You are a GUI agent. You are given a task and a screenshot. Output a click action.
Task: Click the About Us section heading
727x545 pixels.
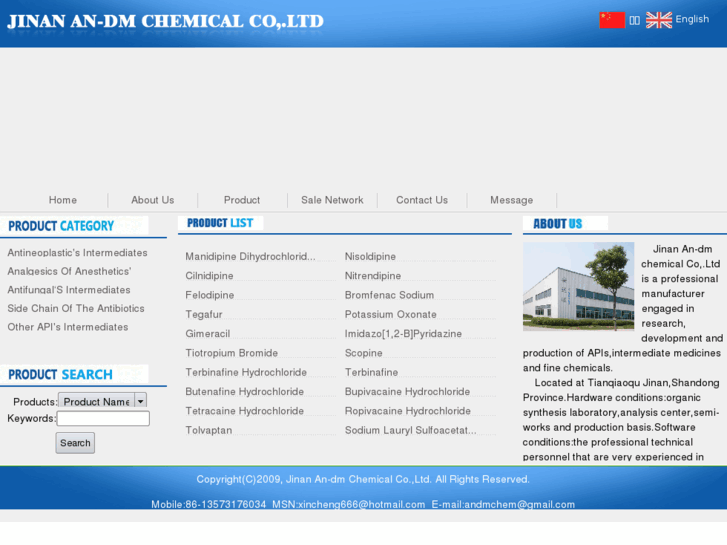tap(557, 224)
